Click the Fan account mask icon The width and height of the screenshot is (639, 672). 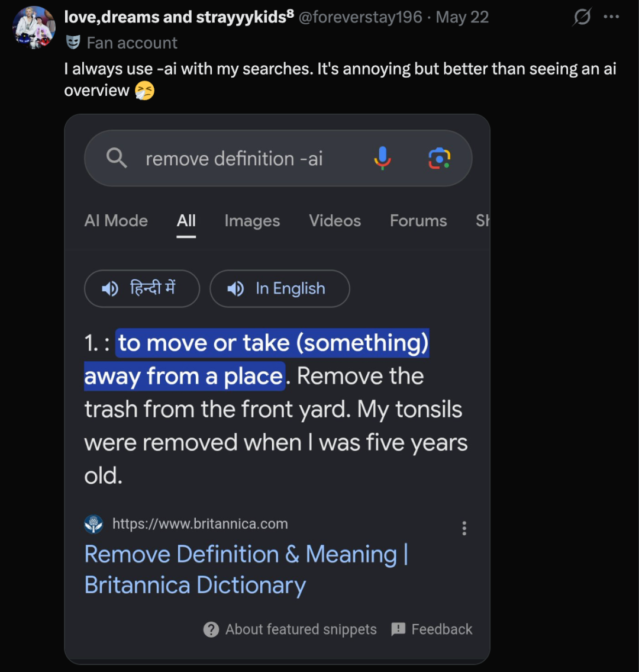pyautogui.click(x=73, y=43)
